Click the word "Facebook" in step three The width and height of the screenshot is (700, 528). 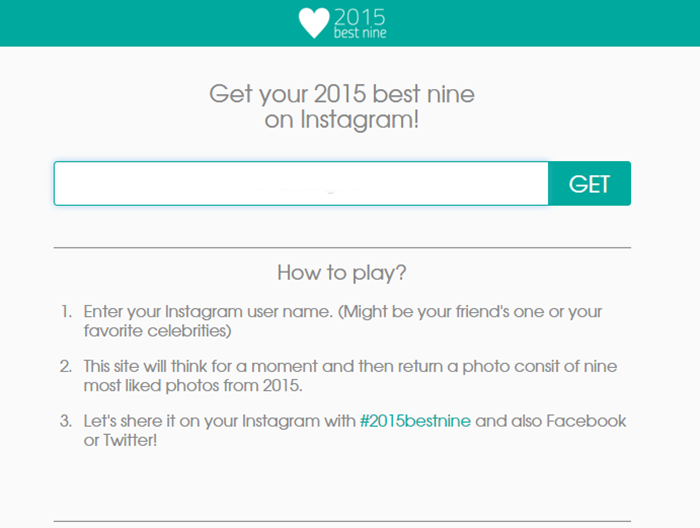[x=586, y=421]
